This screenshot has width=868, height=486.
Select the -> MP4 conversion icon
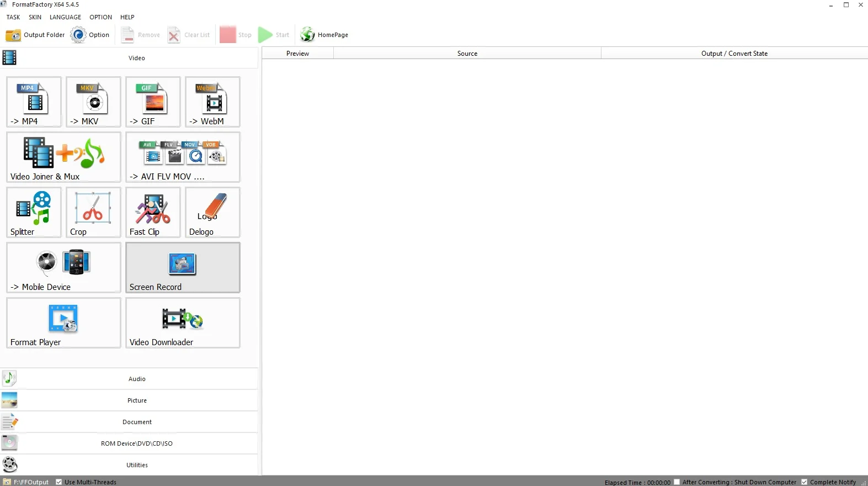(34, 102)
